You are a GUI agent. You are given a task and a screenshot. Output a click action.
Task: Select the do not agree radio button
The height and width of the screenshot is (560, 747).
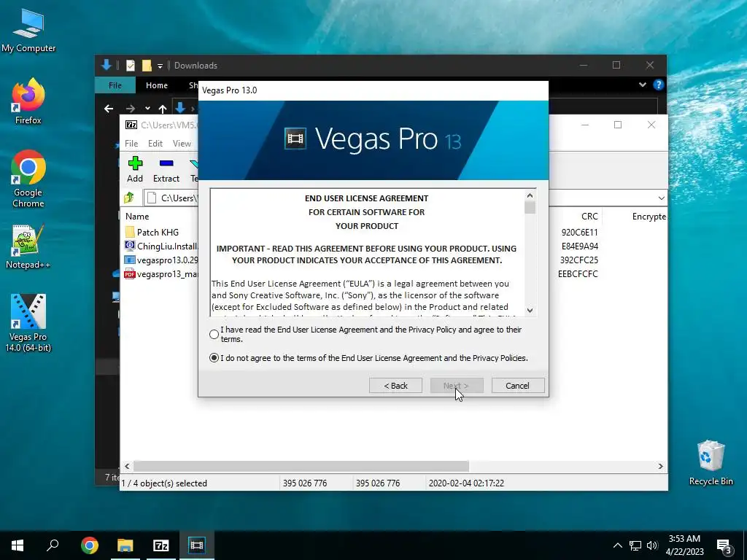coord(214,357)
